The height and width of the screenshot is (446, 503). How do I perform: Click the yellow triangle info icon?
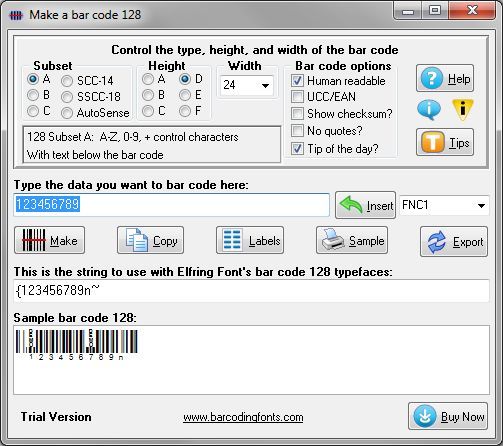(x=463, y=109)
